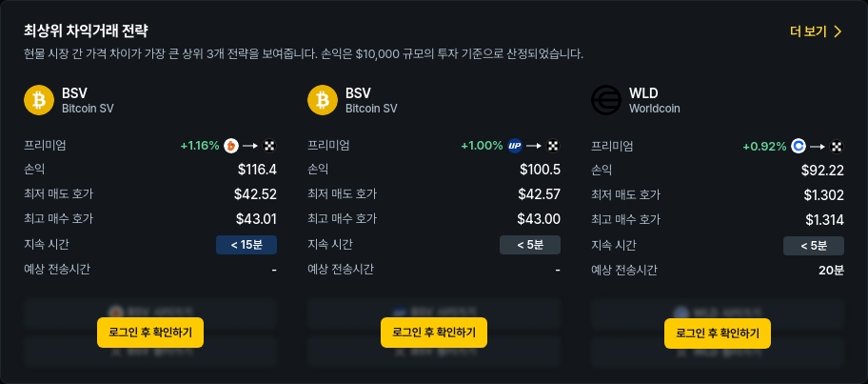868x384 pixels.
Task: Select the < 5분 badge in WLD card
Action: (x=814, y=245)
